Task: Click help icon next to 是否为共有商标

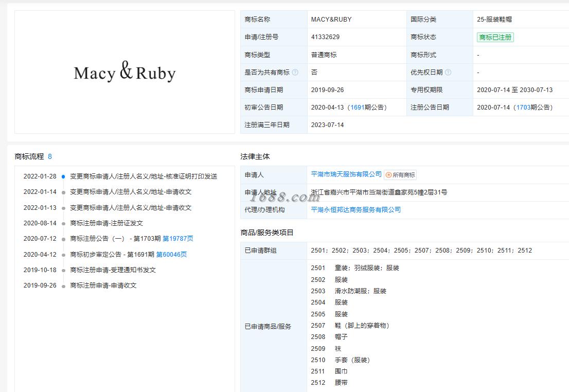Action: click(295, 72)
